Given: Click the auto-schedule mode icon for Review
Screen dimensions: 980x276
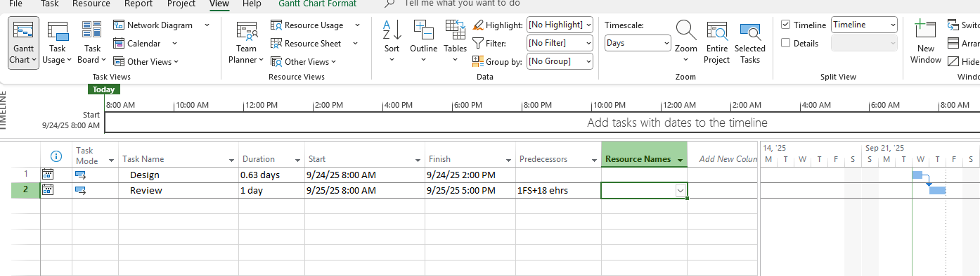Looking at the screenshot, I should coord(80,190).
